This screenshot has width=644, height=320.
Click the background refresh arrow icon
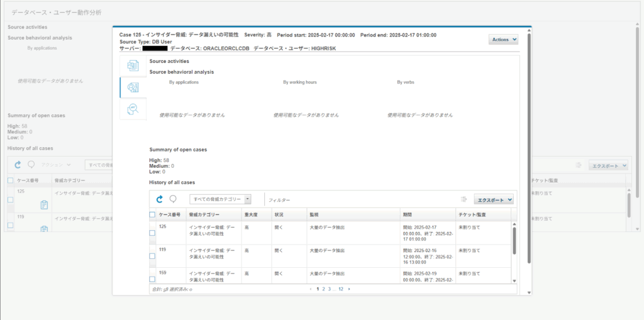pyautogui.click(x=18, y=165)
